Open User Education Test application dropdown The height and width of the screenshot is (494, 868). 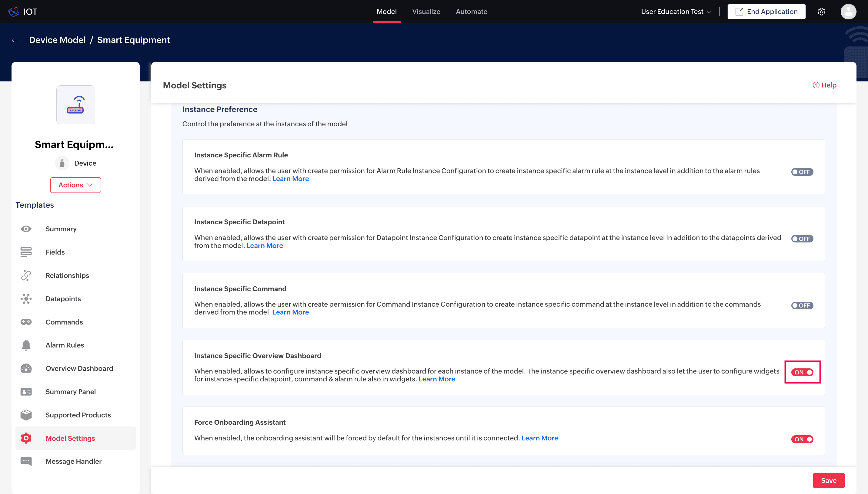pos(676,12)
